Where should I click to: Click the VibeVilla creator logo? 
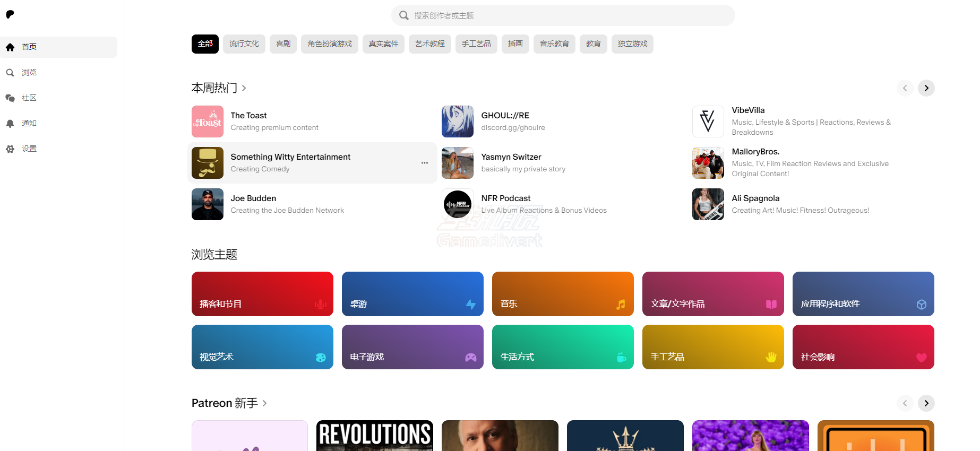tap(708, 122)
